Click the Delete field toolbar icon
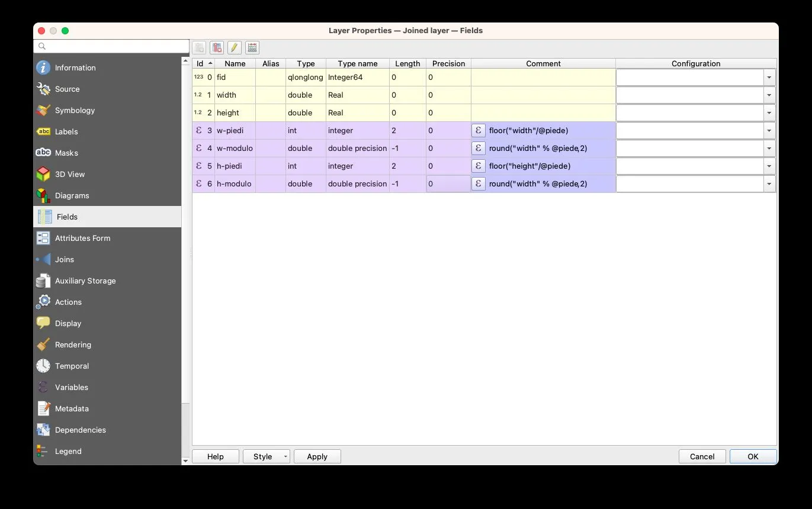This screenshot has width=812, height=509. 217,48
